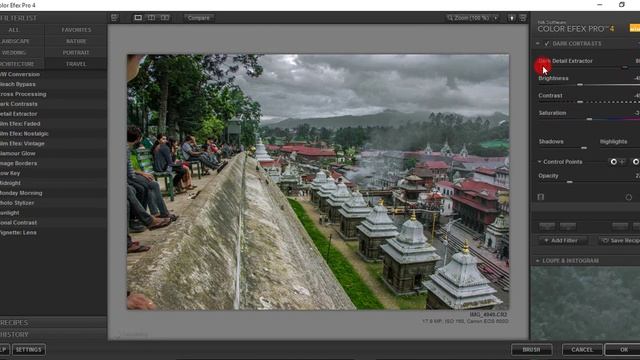Select the Photo Stylizer filter

click(53, 203)
